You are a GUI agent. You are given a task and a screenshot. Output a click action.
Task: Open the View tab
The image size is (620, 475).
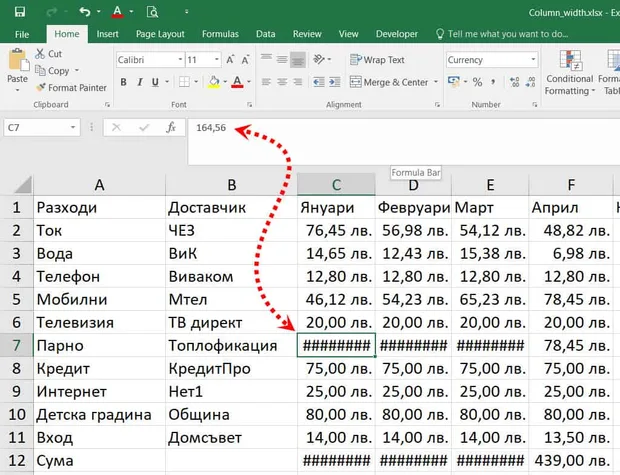click(348, 34)
